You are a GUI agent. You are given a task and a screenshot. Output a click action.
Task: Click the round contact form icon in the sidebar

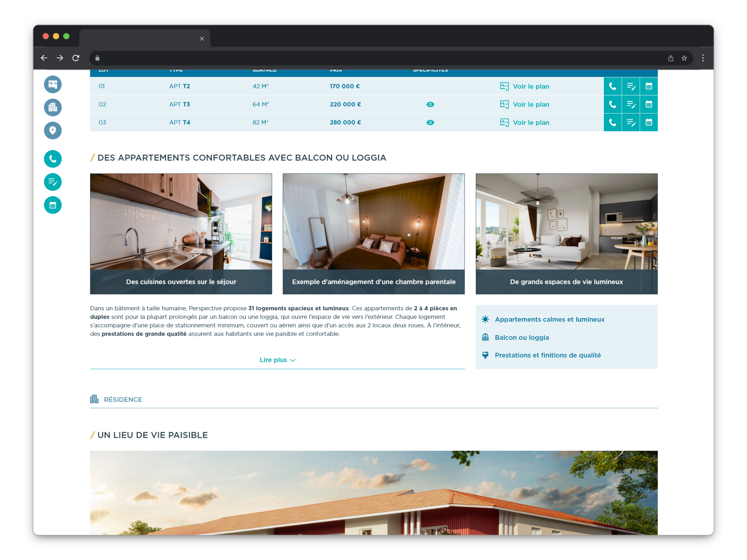[x=53, y=182]
